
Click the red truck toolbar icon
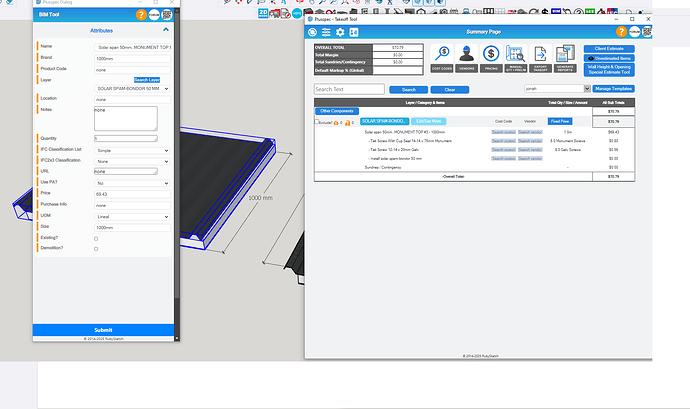click(x=275, y=14)
